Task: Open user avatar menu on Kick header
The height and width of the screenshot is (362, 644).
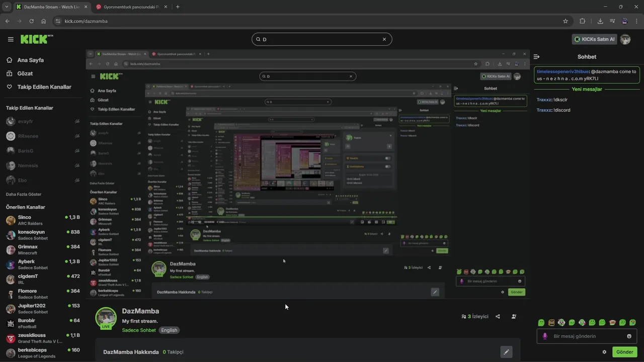Action: coord(625,39)
